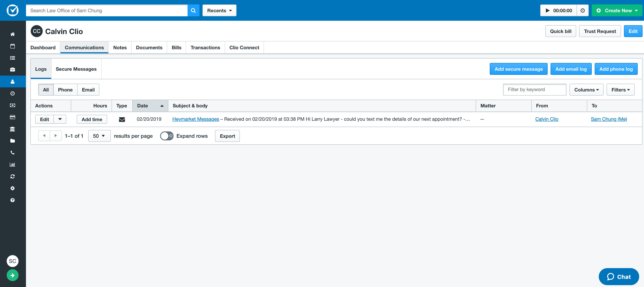Open Accounts bank icon in sidebar
The image size is (644, 287).
coord(12,129)
